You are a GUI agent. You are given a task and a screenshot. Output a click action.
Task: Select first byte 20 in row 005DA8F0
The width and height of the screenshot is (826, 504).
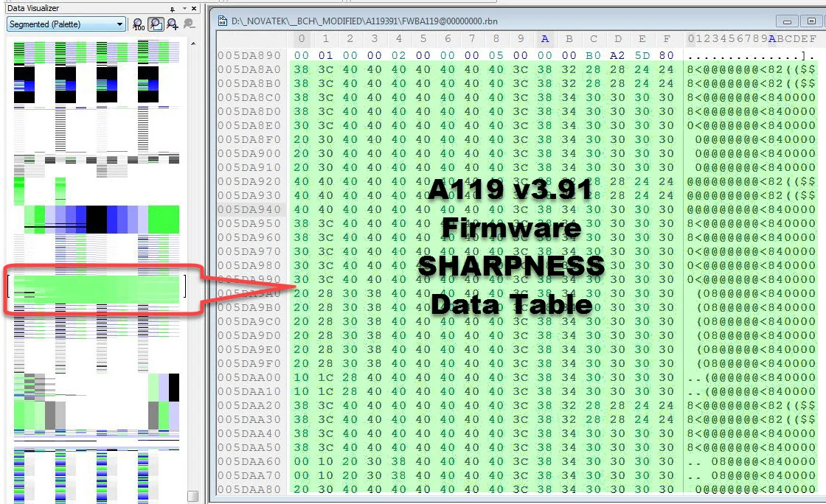[302, 139]
